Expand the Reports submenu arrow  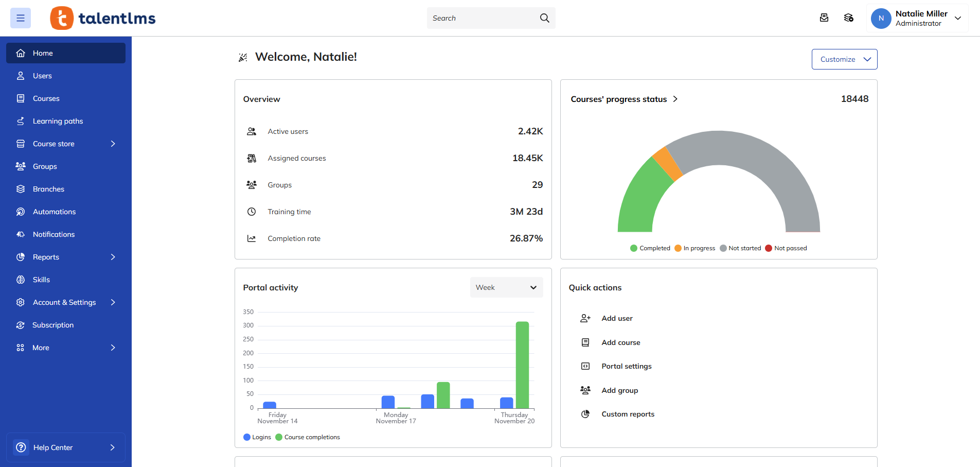(x=113, y=257)
